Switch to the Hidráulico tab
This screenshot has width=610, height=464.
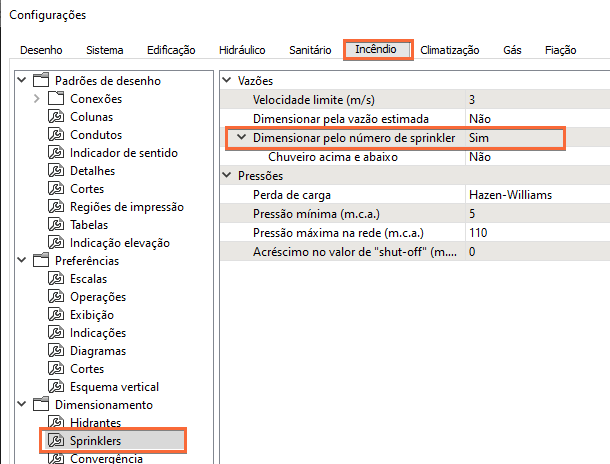242,50
